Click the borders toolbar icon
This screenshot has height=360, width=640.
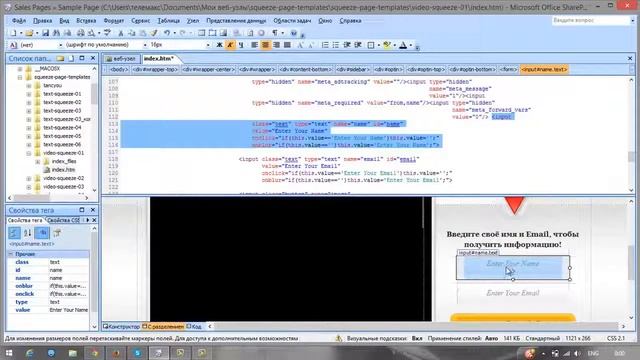[371, 45]
